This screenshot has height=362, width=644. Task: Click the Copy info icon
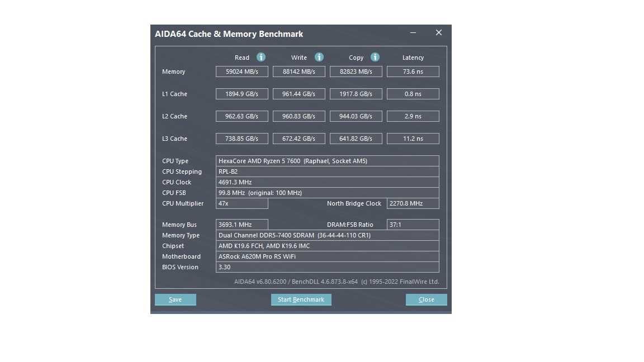(x=375, y=57)
